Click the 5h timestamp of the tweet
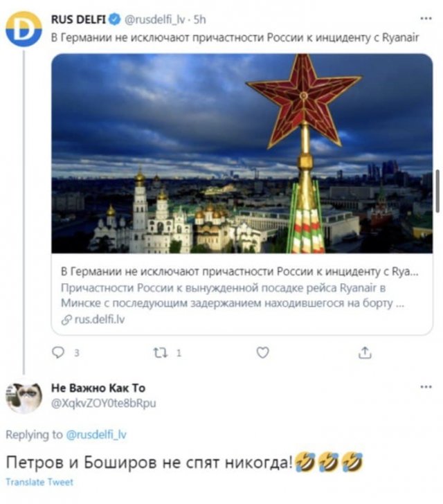 199,20
